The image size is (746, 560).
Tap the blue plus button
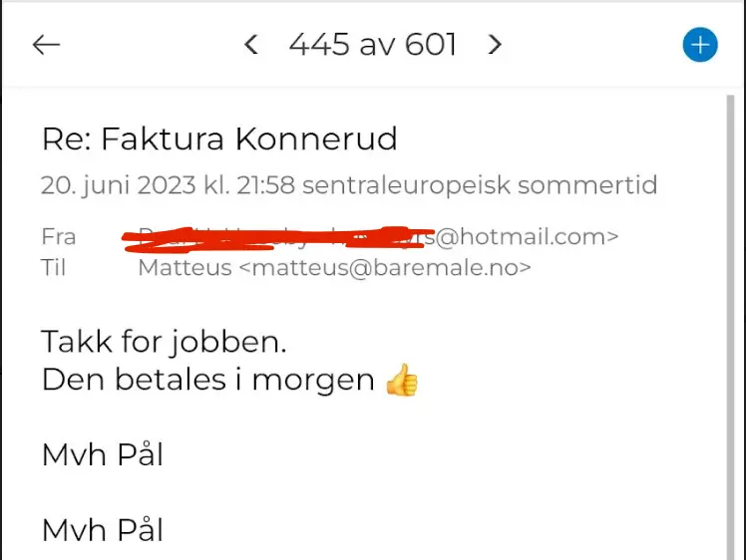click(x=700, y=45)
